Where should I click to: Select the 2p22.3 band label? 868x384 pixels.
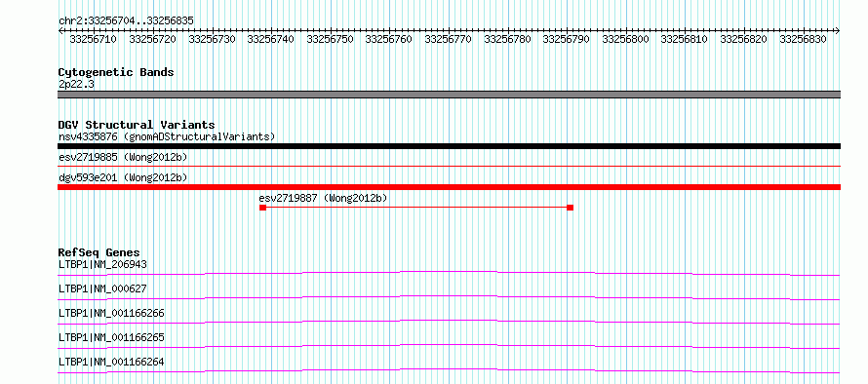tap(76, 84)
